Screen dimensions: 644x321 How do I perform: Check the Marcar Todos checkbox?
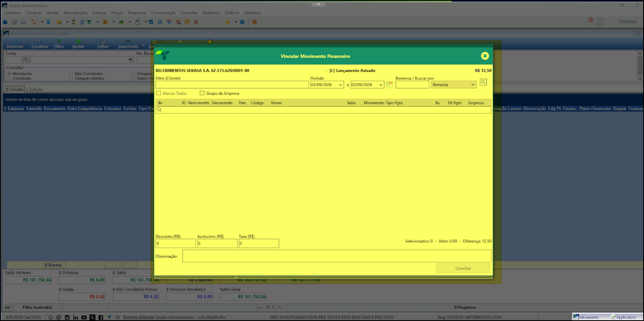coord(159,93)
